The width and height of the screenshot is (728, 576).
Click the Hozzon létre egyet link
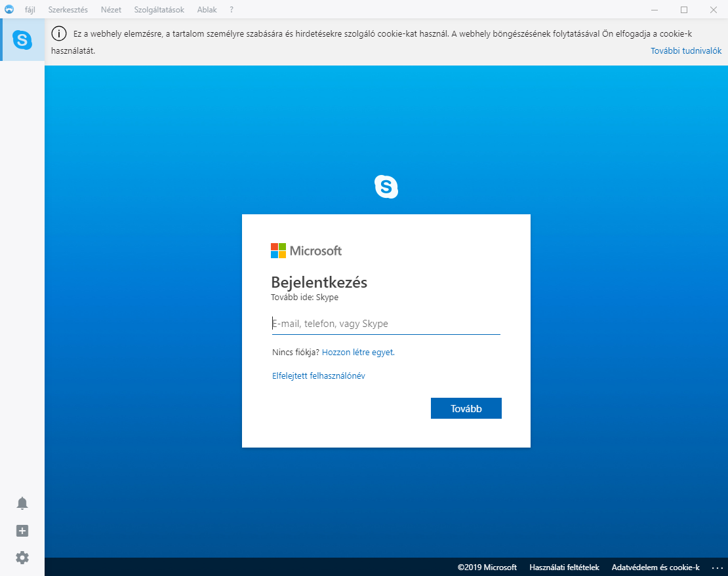coord(358,352)
